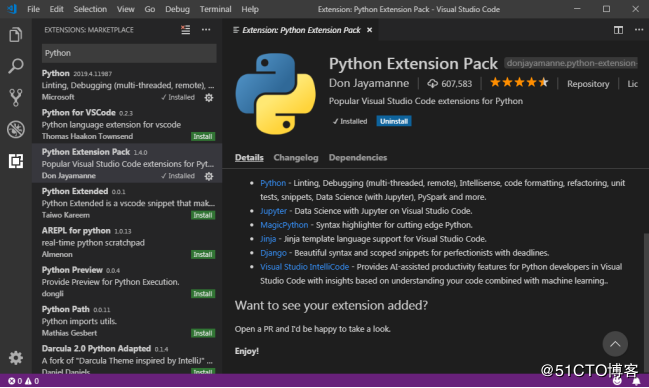Select Python for VSCode in extension list

[127, 124]
